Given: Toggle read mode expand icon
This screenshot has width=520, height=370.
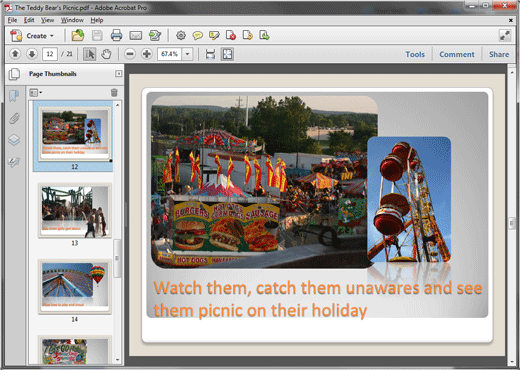Looking at the screenshot, I should pyautogui.click(x=505, y=35).
